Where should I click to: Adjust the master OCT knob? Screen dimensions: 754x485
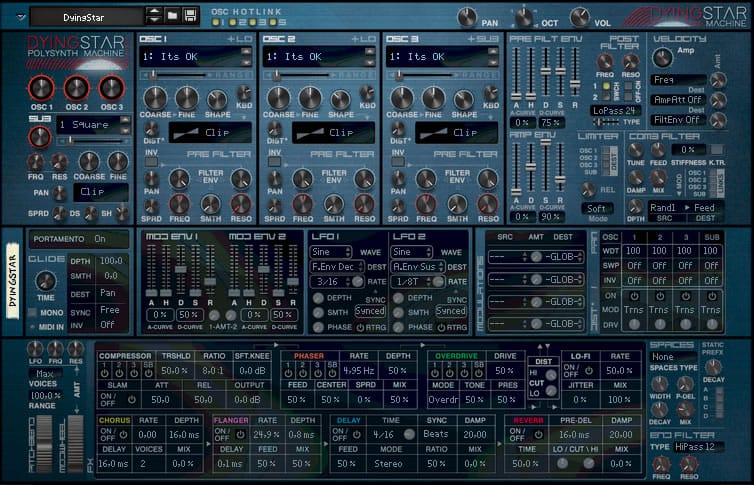tap(524, 17)
